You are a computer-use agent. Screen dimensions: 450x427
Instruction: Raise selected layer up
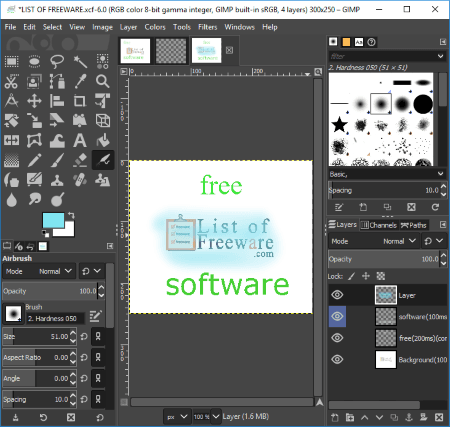(365, 417)
